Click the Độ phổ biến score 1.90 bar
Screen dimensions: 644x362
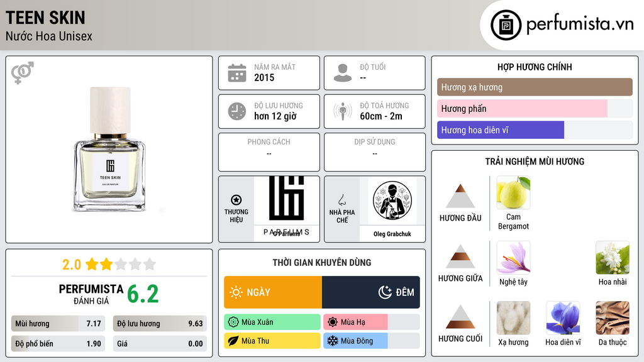pyautogui.click(x=58, y=344)
